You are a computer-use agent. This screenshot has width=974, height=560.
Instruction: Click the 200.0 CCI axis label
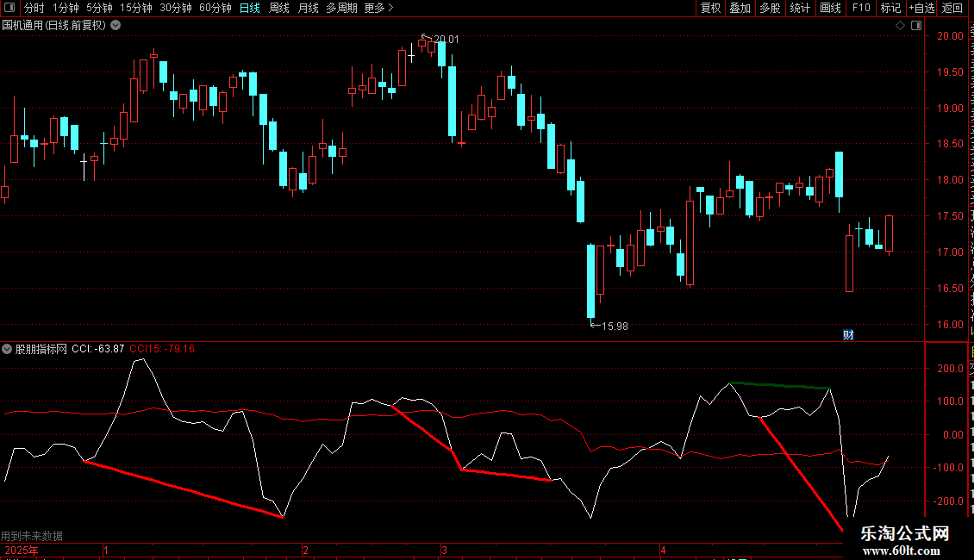(x=951, y=369)
